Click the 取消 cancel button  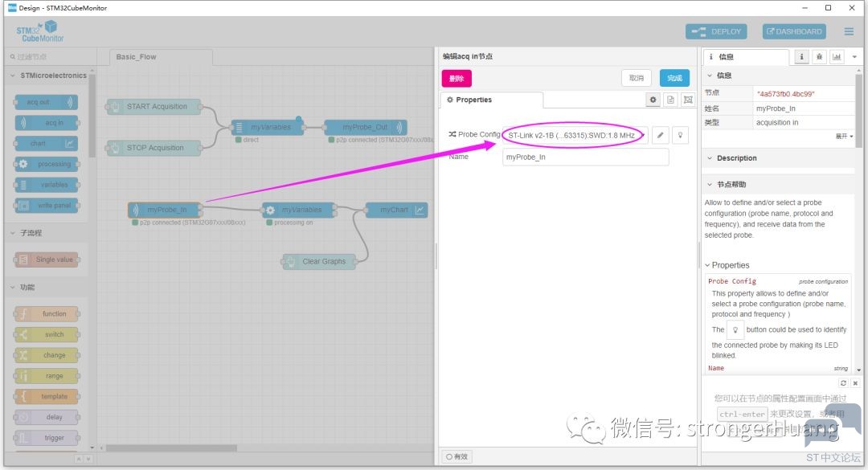tap(637, 78)
